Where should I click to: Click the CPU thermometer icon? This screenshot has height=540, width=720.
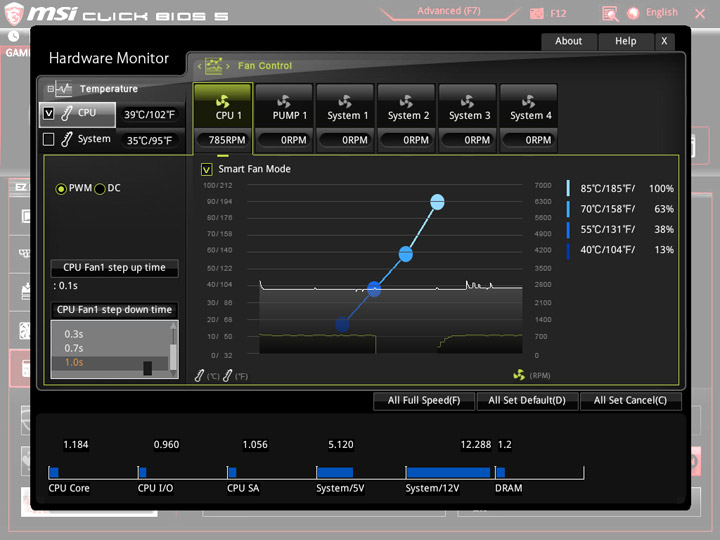point(67,113)
